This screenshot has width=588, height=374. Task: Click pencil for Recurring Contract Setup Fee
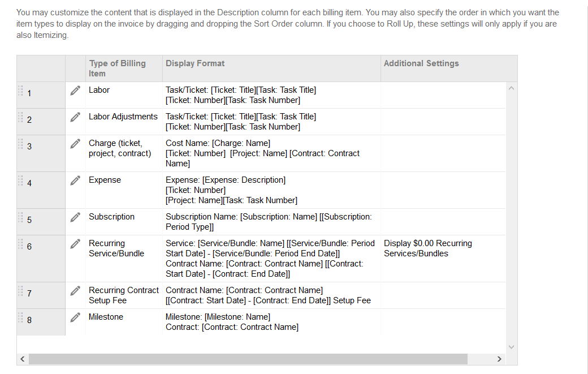coord(75,291)
